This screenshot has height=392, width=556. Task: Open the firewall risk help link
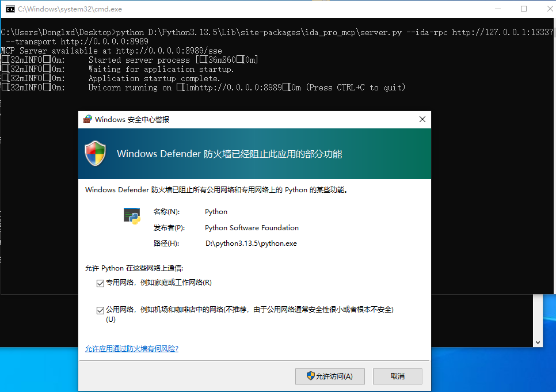pos(132,349)
